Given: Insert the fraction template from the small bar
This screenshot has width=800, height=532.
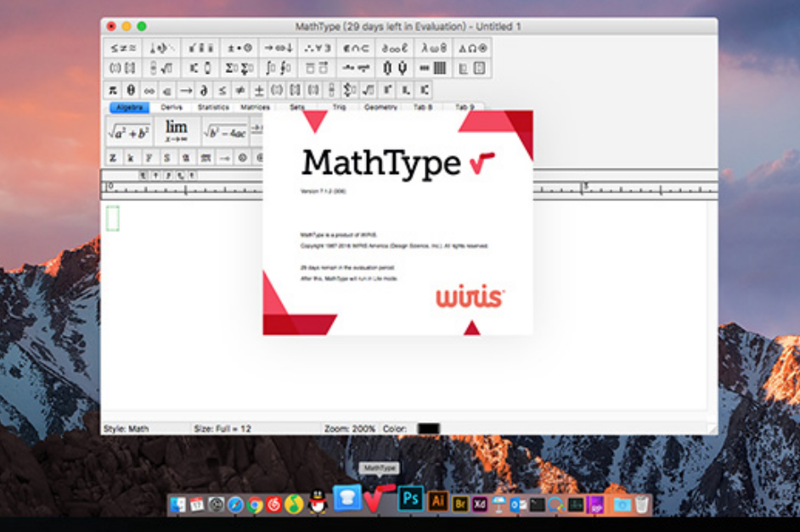Looking at the screenshot, I should click(331, 90).
